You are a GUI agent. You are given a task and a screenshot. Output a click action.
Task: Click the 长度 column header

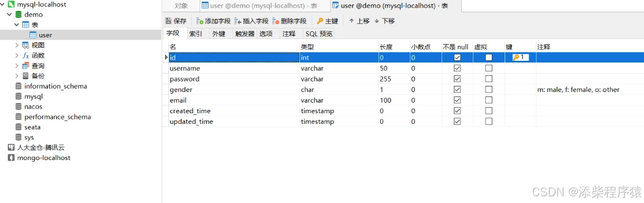coord(394,47)
